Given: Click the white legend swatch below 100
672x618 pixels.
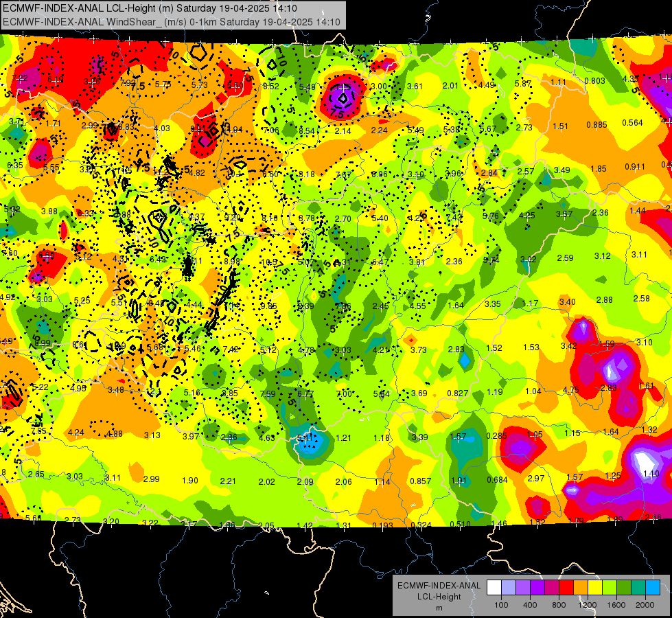Looking at the screenshot, I should (x=494, y=588).
